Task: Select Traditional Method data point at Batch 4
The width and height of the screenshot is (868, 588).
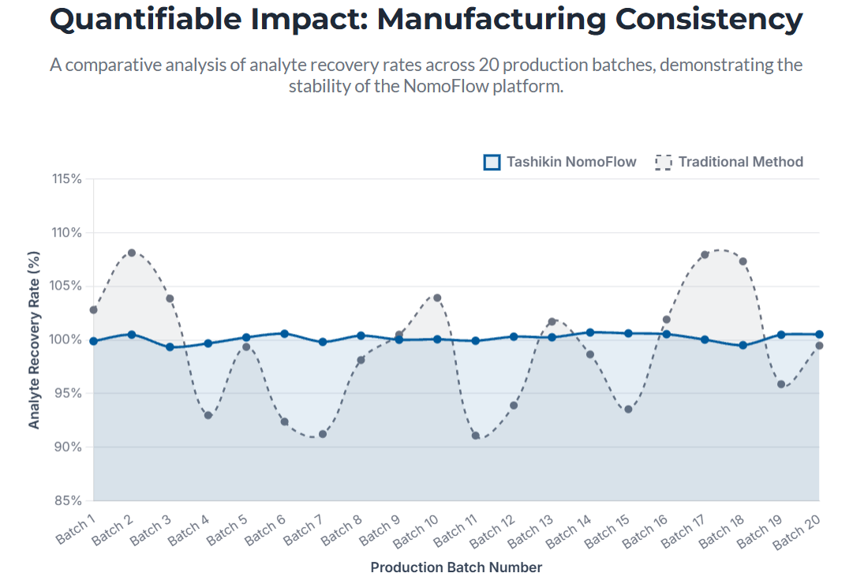Action: [x=208, y=415]
